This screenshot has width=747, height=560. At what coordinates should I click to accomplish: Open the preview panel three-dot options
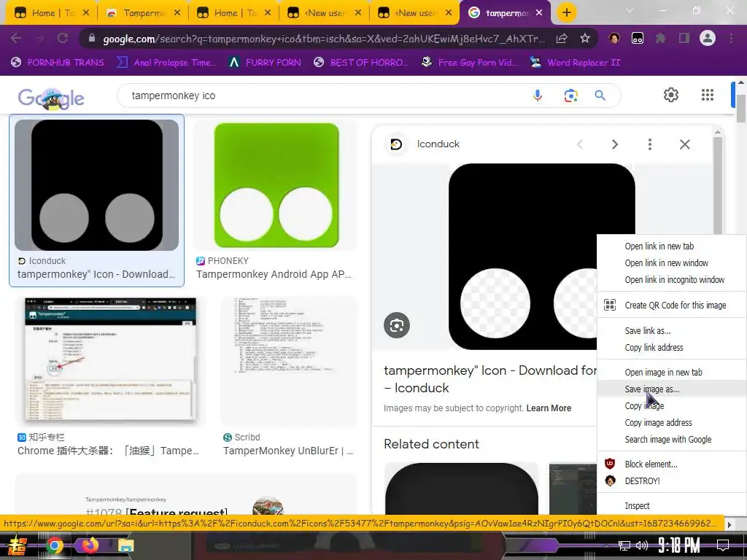point(650,144)
